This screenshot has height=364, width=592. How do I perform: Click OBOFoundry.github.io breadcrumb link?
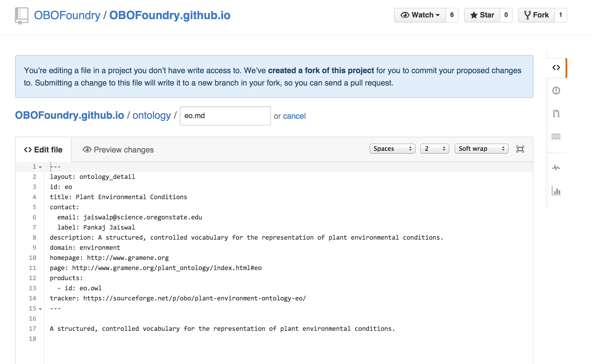click(x=69, y=116)
